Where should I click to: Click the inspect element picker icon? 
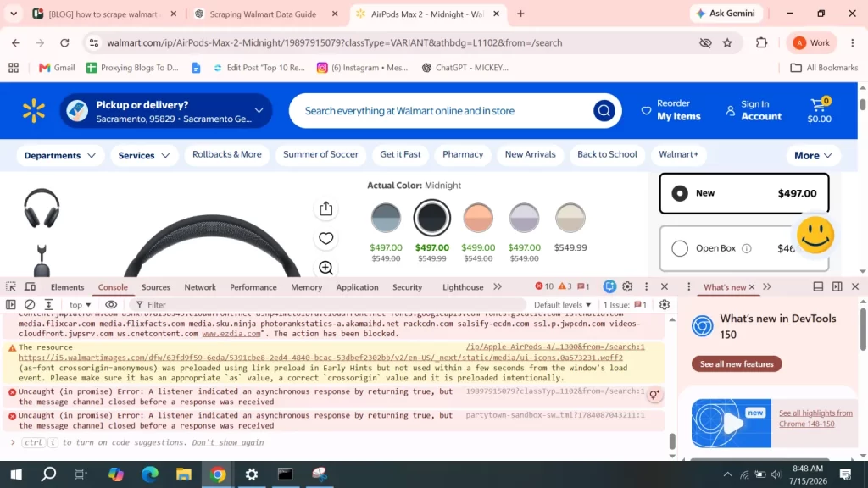coord(10,286)
